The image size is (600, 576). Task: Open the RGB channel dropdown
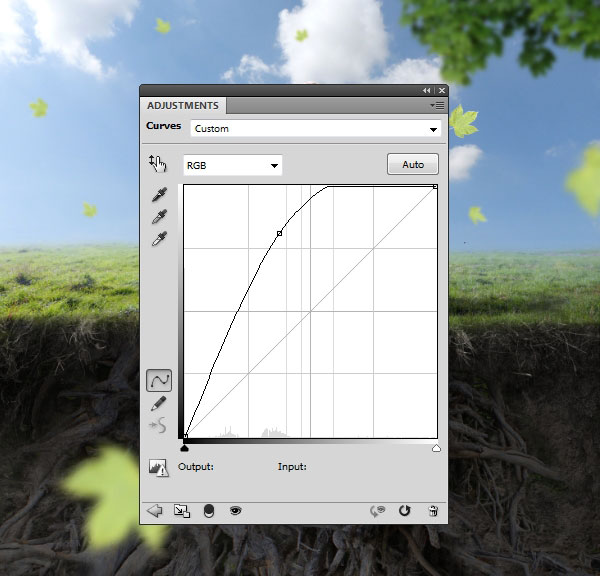pos(233,165)
